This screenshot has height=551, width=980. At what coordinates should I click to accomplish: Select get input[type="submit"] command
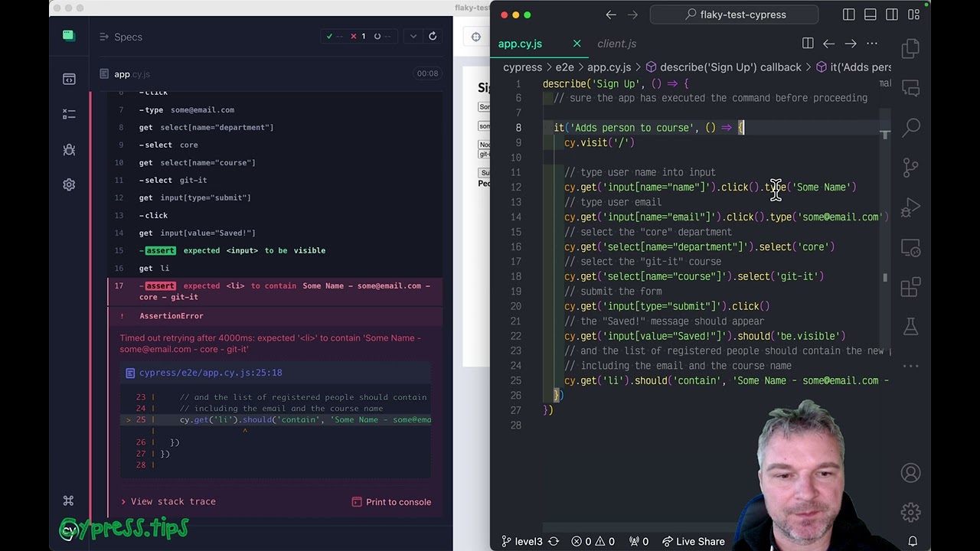[x=276, y=197]
